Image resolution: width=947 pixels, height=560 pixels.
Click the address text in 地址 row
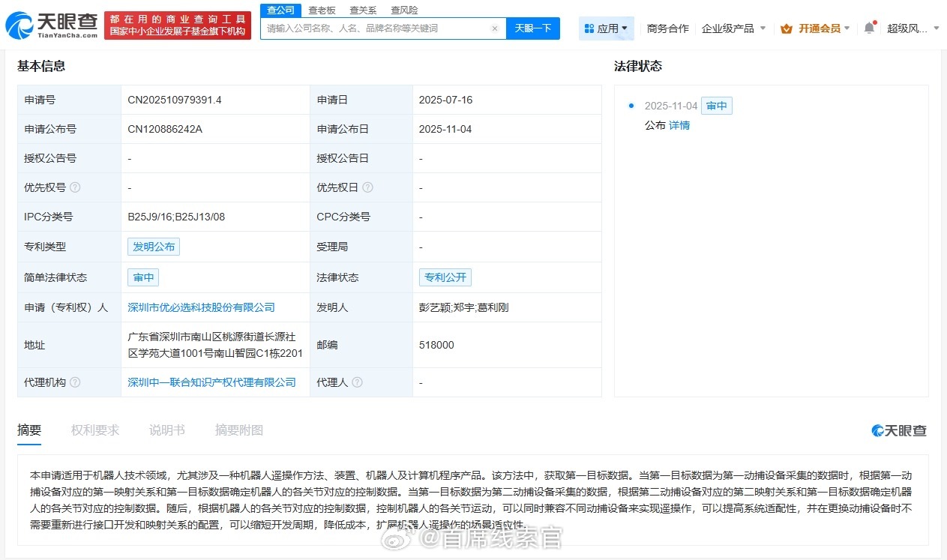point(215,345)
